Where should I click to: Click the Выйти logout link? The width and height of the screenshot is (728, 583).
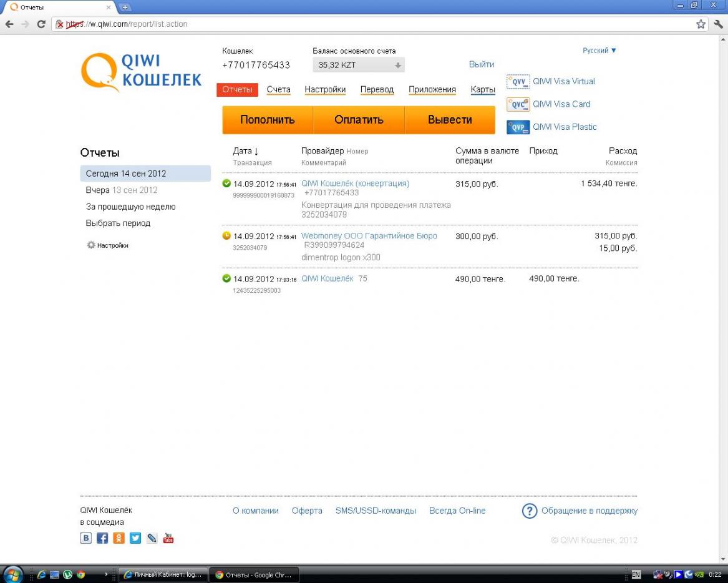[481, 64]
